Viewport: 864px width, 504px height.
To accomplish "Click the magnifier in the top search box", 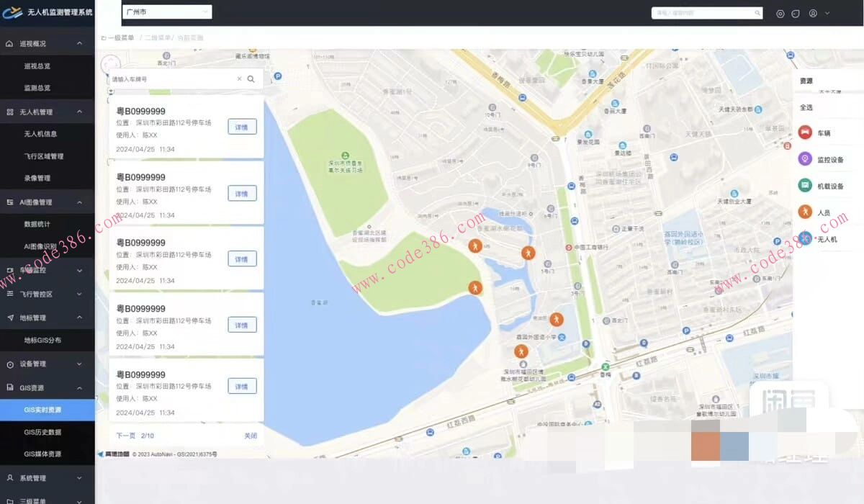I will point(757,13).
